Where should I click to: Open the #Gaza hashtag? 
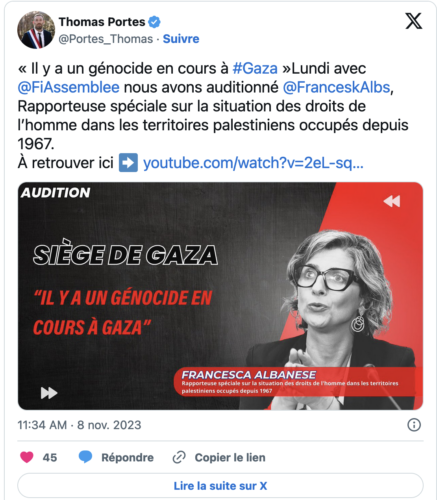pyautogui.click(x=255, y=68)
